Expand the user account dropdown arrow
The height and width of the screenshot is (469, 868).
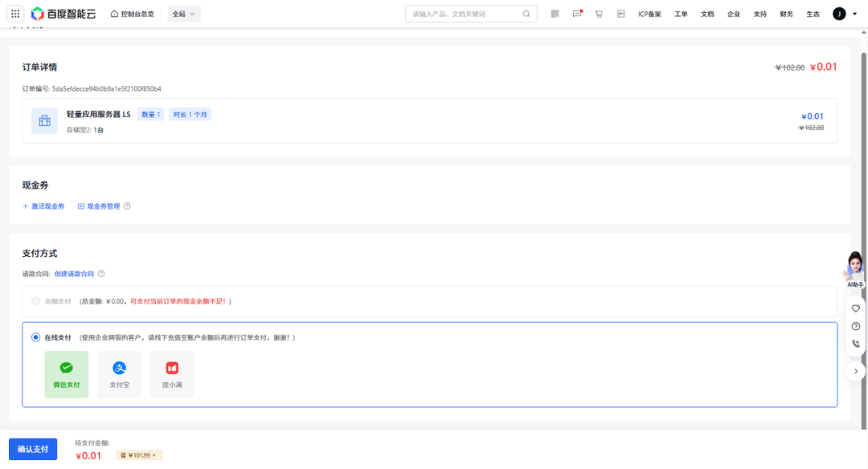click(854, 14)
